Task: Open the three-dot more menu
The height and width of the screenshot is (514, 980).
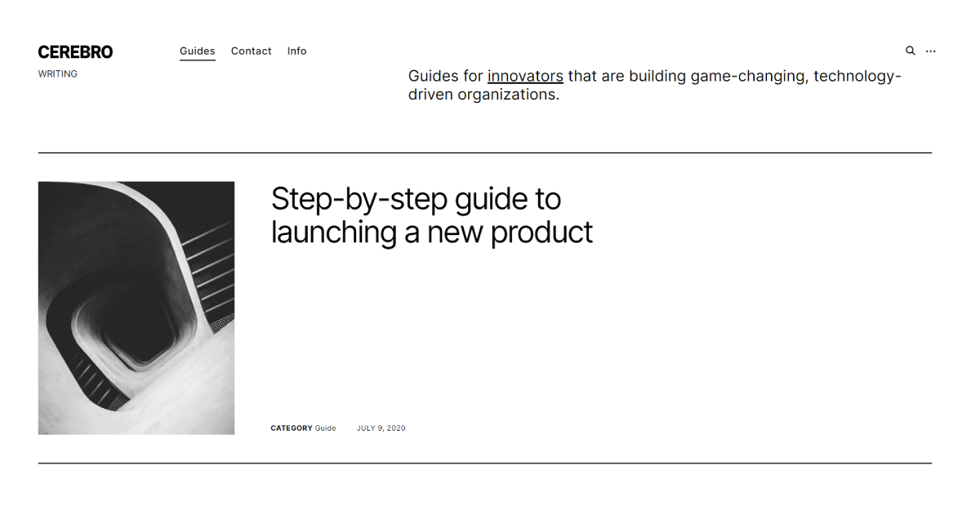Action: coord(930,51)
